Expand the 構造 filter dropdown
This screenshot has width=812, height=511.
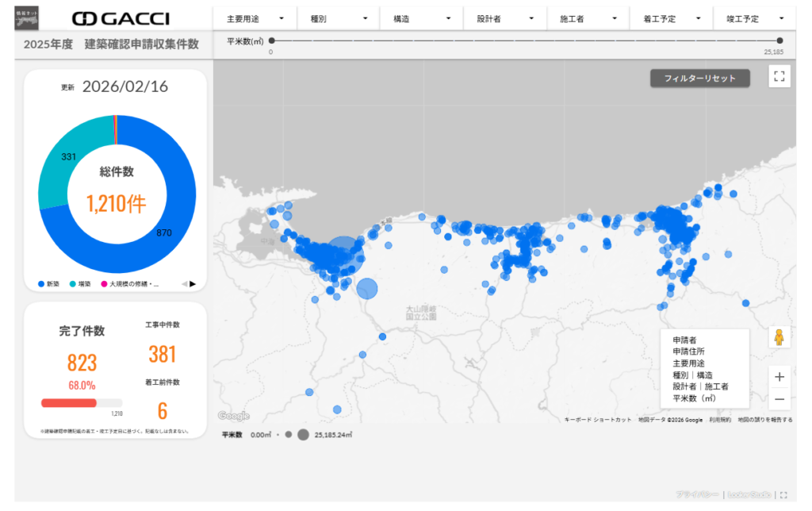click(x=422, y=18)
